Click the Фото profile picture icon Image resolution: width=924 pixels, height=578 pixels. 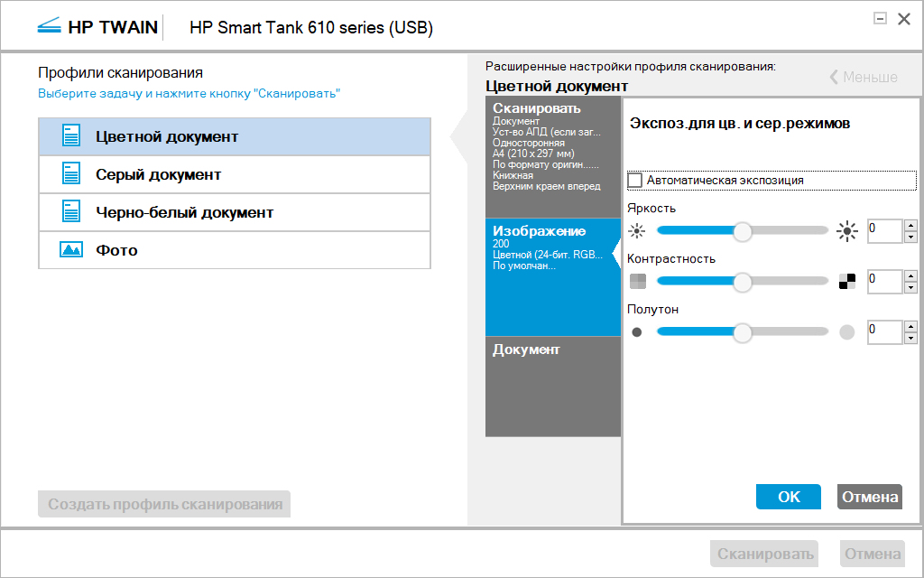click(x=71, y=250)
